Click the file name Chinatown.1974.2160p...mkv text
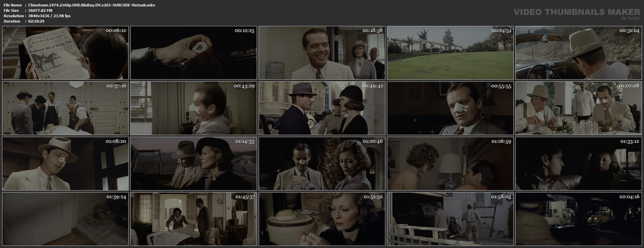The width and height of the screenshot is (644, 248). pos(92,5)
